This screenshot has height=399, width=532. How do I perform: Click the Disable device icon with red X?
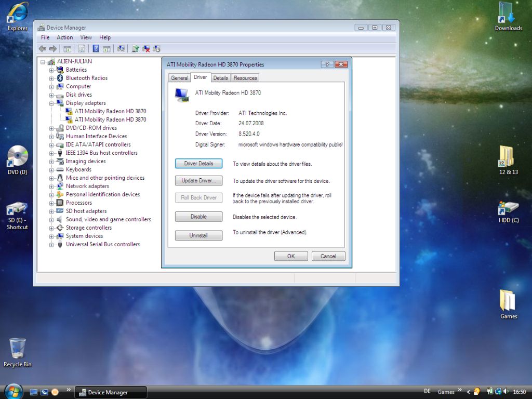[146, 49]
